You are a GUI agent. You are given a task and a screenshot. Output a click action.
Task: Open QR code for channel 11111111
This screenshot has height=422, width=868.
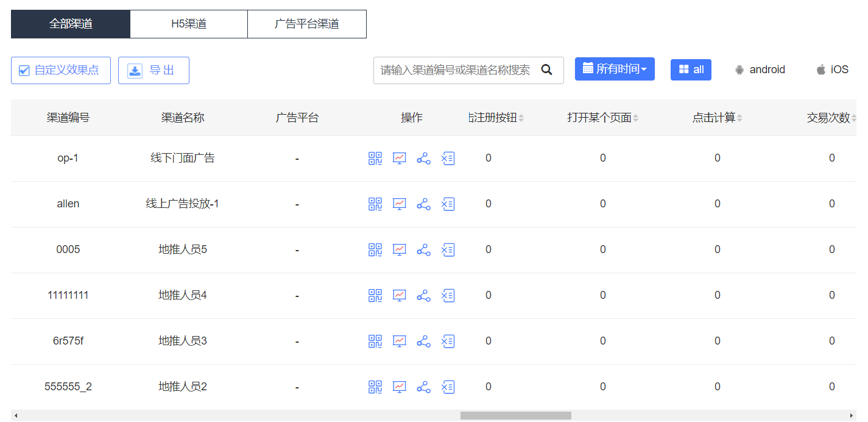coord(375,296)
